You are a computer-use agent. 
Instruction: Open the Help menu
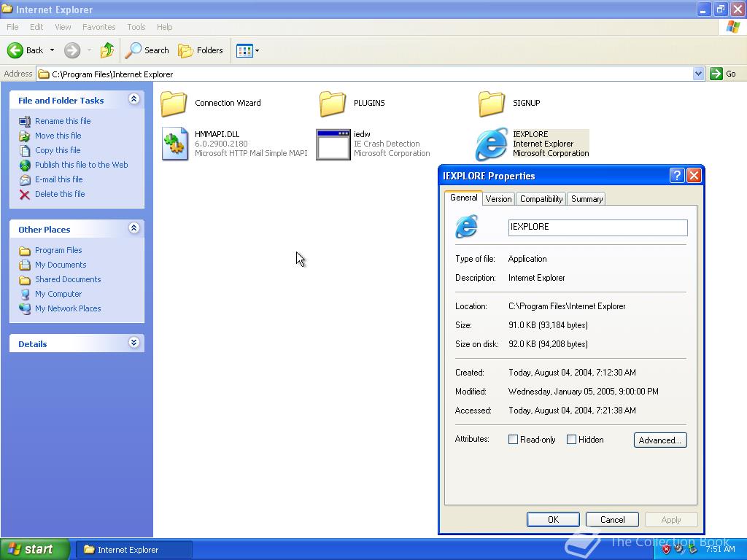click(x=164, y=27)
